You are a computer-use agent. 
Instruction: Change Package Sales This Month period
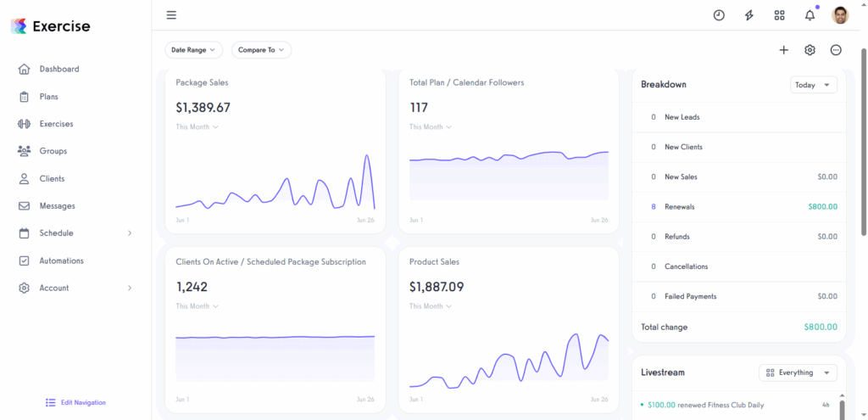point(197,127)
